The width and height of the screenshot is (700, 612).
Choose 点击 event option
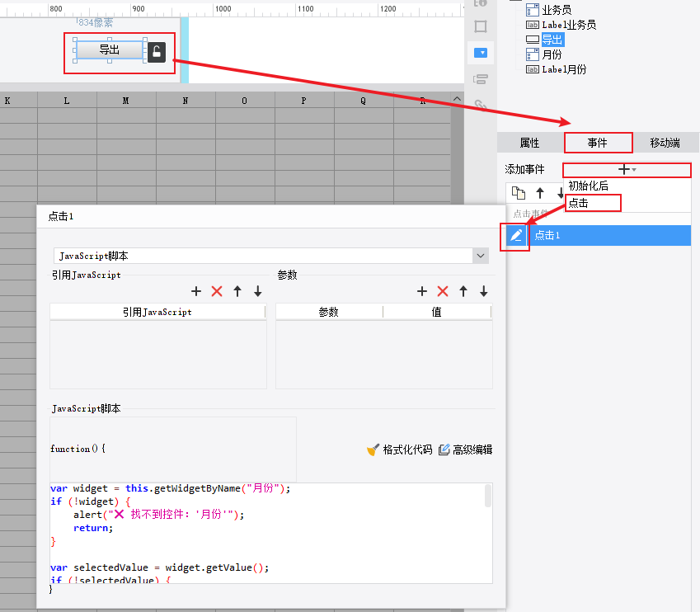pos(579,203)
